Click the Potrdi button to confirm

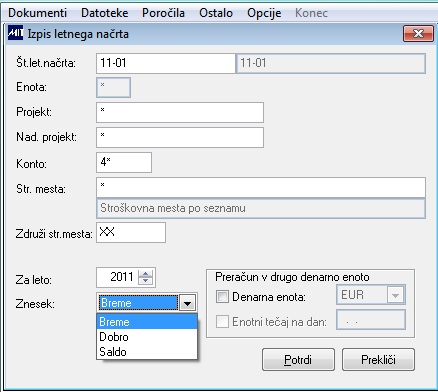(298, 360)
